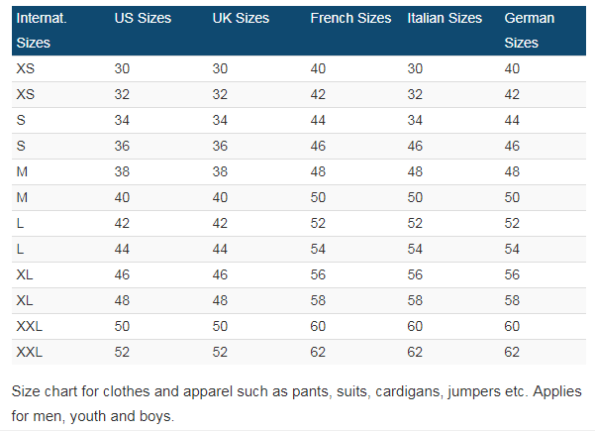This screenshot has width=595, height=431.
Task: Select German size 62 cell
Action: (x=512, y=352)
